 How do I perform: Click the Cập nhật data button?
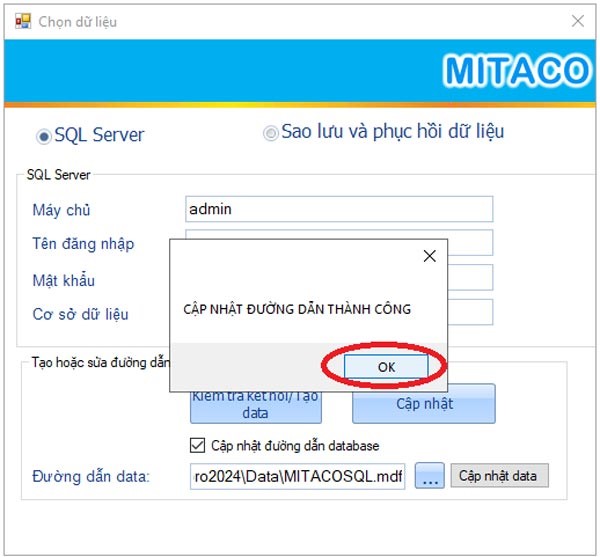point(499,476)
